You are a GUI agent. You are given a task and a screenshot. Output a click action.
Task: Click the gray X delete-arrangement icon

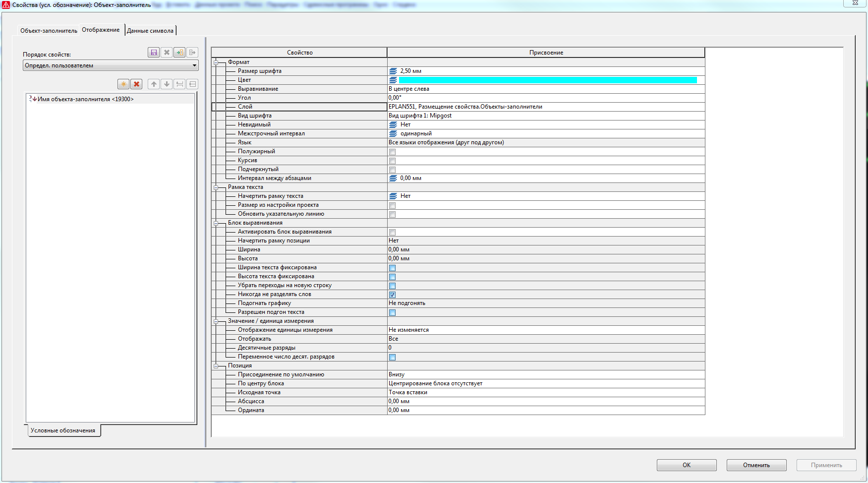click(x=167, y=52)
